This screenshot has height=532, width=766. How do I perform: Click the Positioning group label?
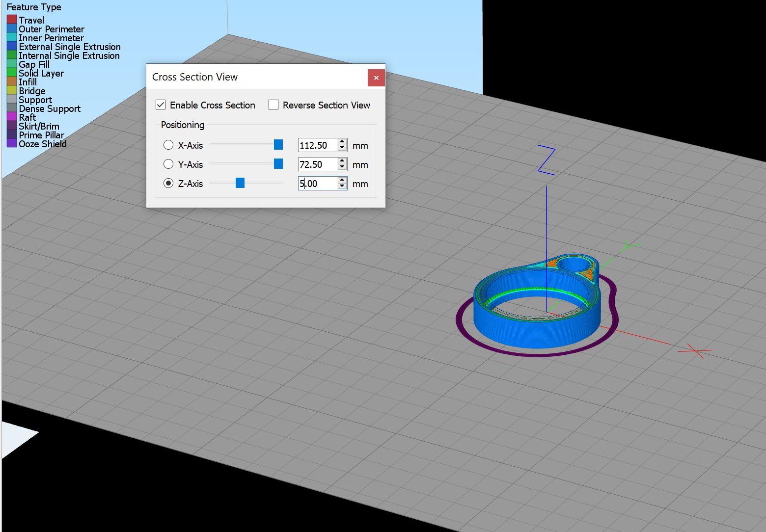(x=183, y=125)
